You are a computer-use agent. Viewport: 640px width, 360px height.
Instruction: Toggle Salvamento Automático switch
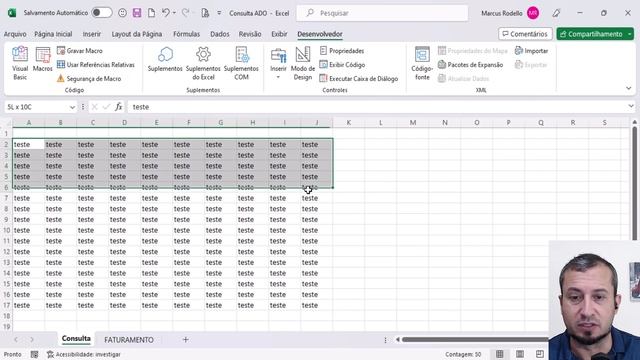coord(101,13)
